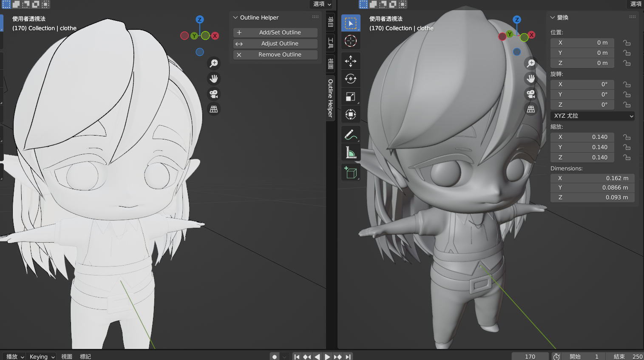Toggle the auto-keying record button
The height and width of the screenshot is (360, 644).
click(275, 357)
